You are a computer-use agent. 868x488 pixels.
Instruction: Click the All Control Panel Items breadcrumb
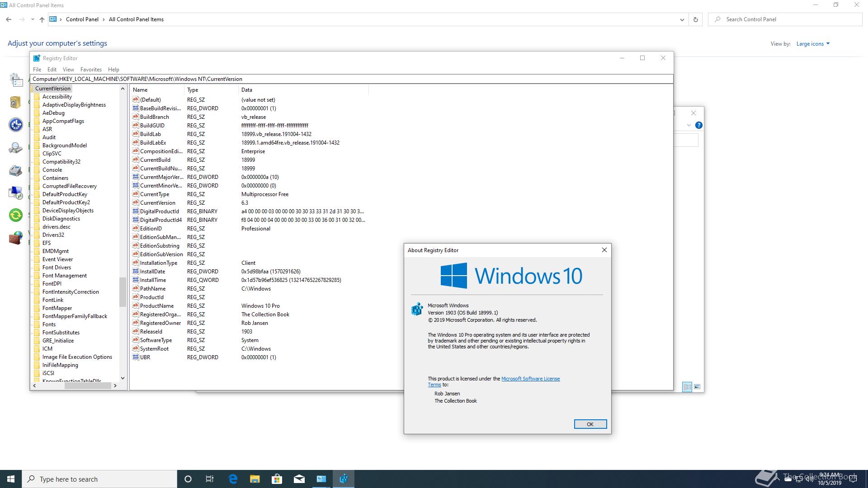point(136,19)
